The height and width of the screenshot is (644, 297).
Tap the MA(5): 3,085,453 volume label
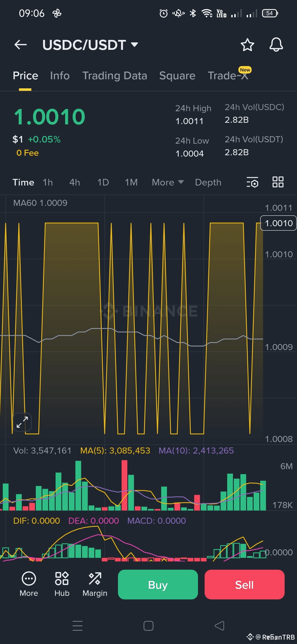coord(115,451)
